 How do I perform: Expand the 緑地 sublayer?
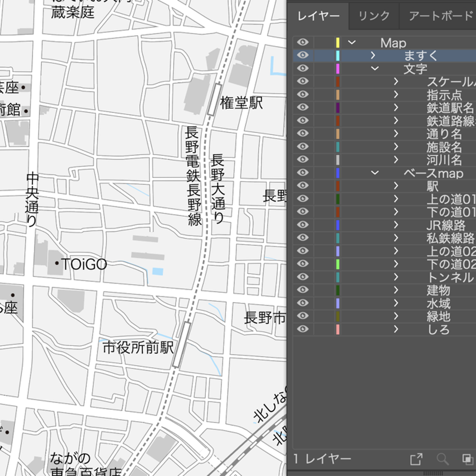click(x=396, y=316)
